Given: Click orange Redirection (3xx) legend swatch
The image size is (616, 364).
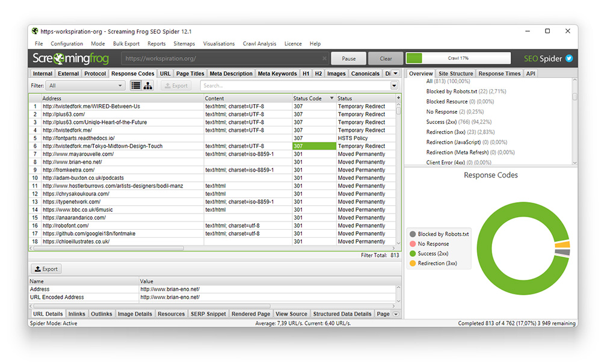Looking at the screenshot, I should click(413, 264).
